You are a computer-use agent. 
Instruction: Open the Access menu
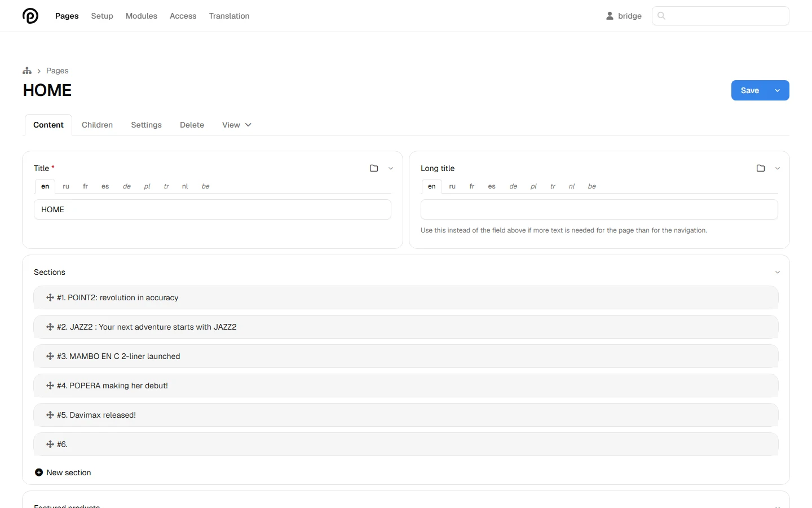183,16
